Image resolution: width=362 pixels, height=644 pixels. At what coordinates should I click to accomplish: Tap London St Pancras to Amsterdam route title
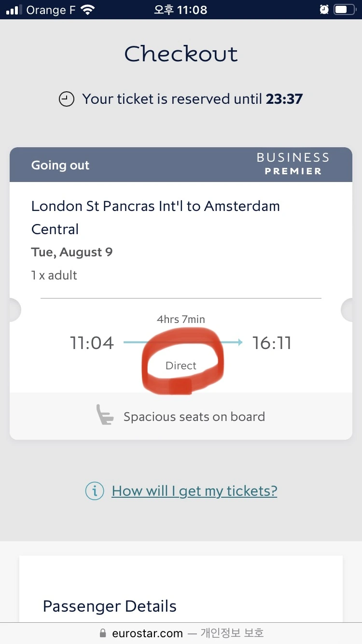pyautogui.click(x=155, y=217)
